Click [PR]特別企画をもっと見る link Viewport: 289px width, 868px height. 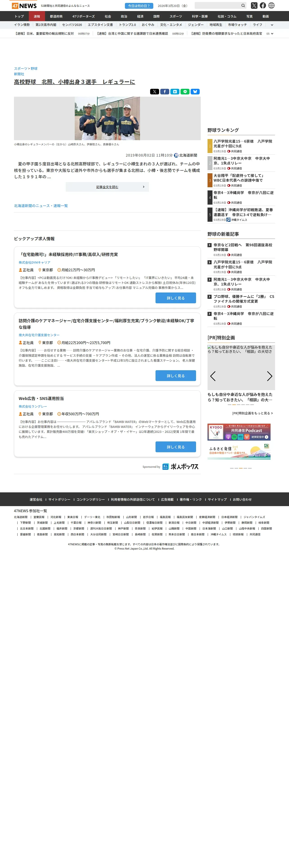252,413
